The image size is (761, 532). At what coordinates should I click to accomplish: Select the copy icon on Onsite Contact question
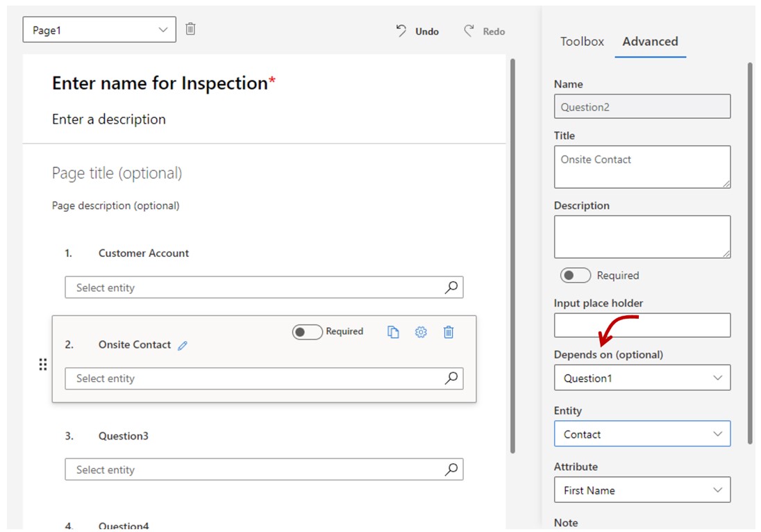pyautogui.click(x=393, y=333)
